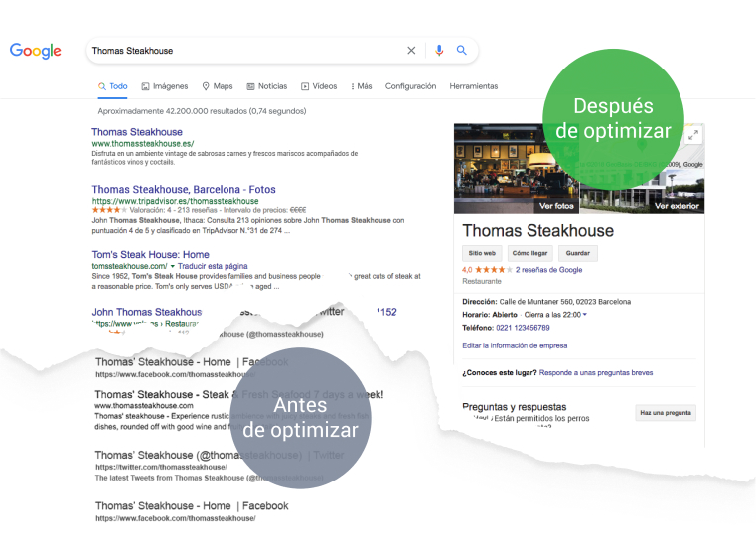Open Thomas' Steakhouse - Steak & Fresh Seafood result
This screenshot has height=550, width=756.
click(x=239, y=395)
